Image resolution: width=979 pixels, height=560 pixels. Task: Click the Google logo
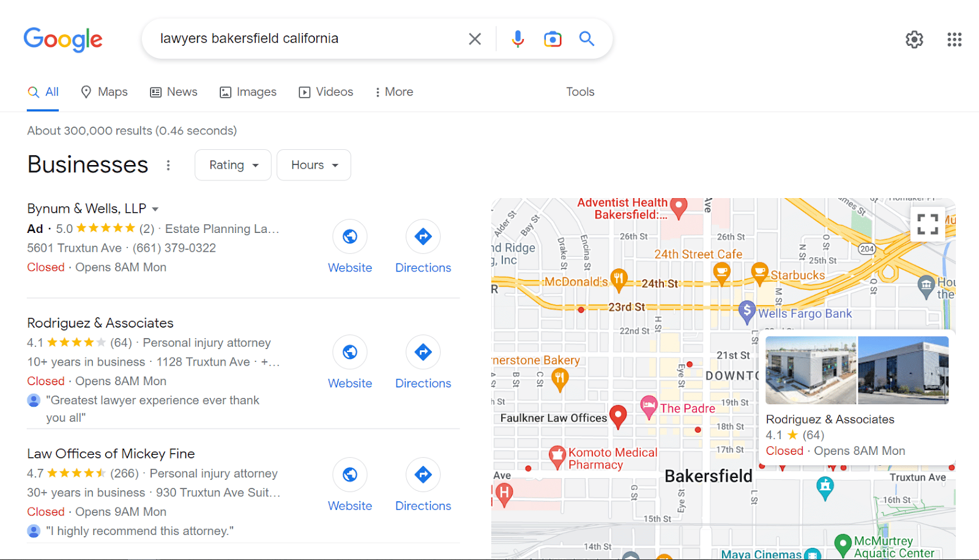coord(63,39)
